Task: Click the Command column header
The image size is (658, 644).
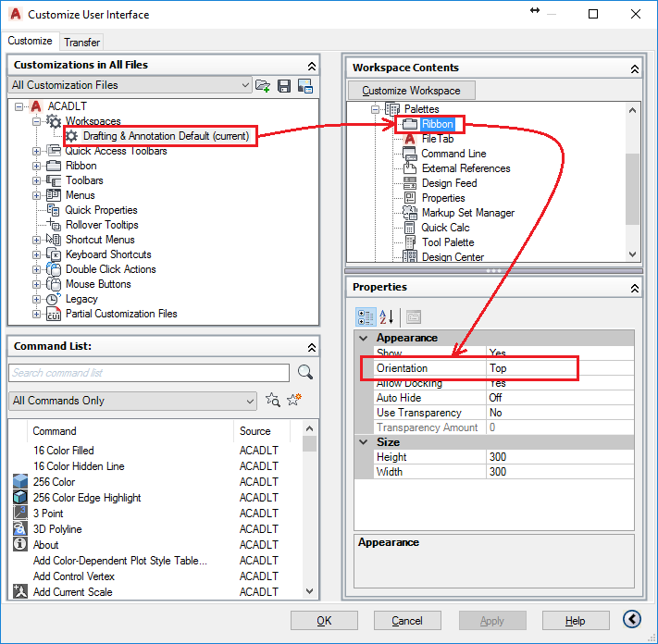Action: click(x=130, y=431)
